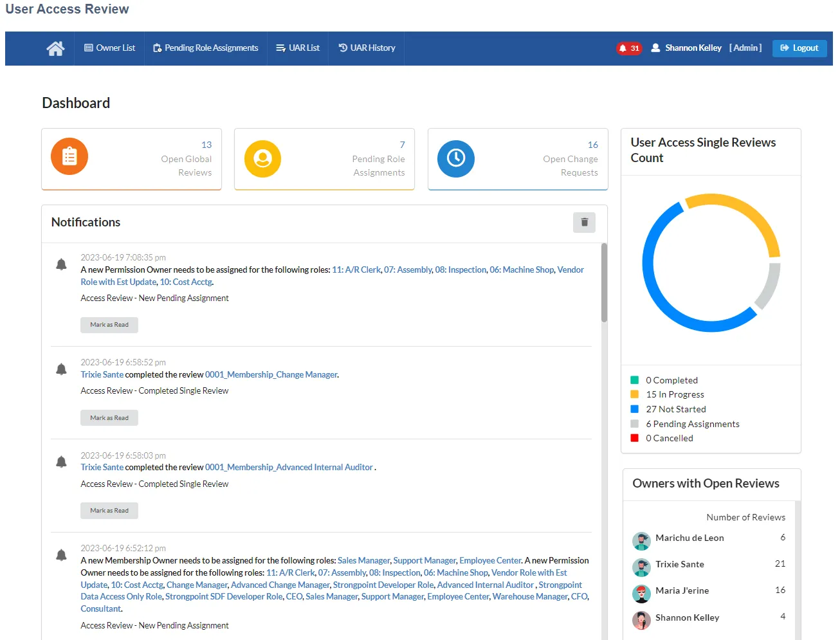The width and height of the screenshot is (840, 640).
Task: Mark the 7:08:35 pm notification as read
Action: 109,325
